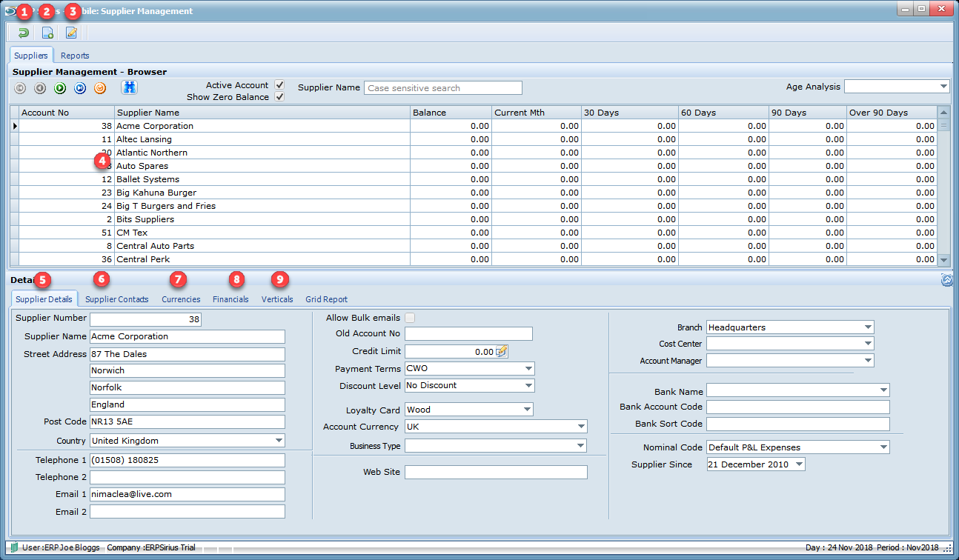Open the Currencies tab
This screenshot has height=560, width=959.
pyautogui.click(x=181, y=299)
